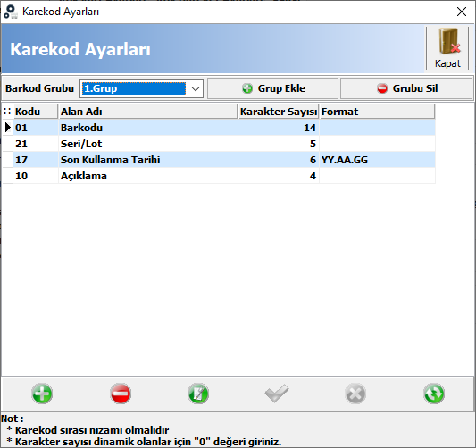Click the green plus add record icon
Image resolution: width=476 pixels, height=448 pixels.
tap(42, 394)
